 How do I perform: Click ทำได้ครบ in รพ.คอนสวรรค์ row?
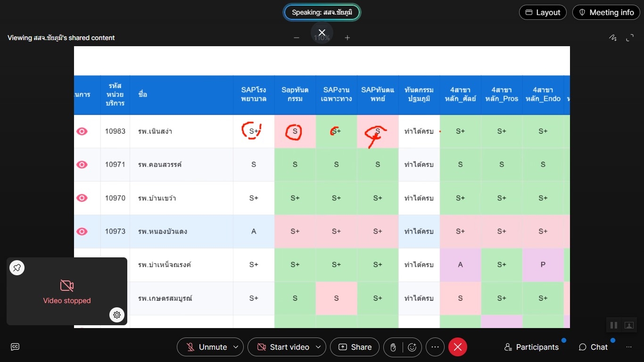[419, 165]
